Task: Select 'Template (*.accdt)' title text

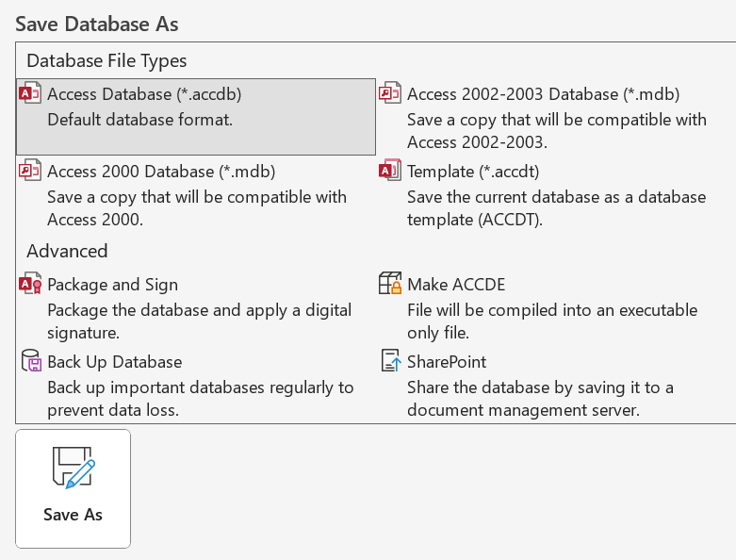Action: (473, 172)
